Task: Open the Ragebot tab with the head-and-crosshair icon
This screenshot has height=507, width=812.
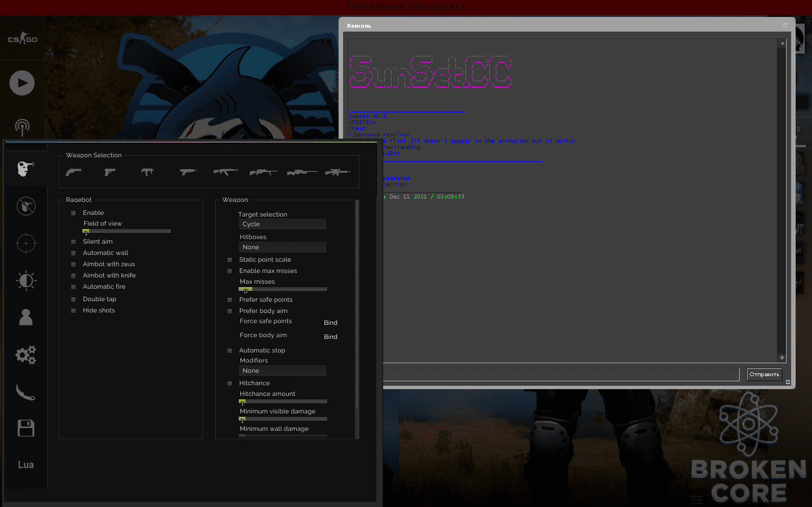Action: [x=25, y=168]
